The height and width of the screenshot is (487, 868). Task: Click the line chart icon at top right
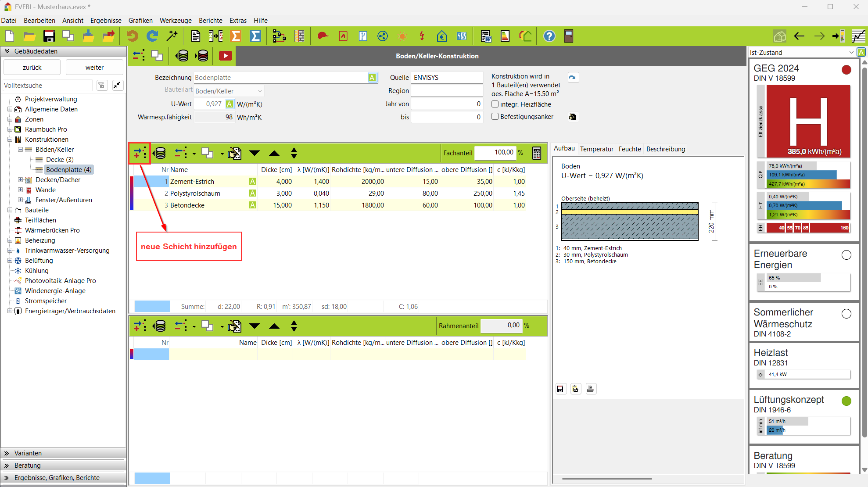tap(859, 36)
